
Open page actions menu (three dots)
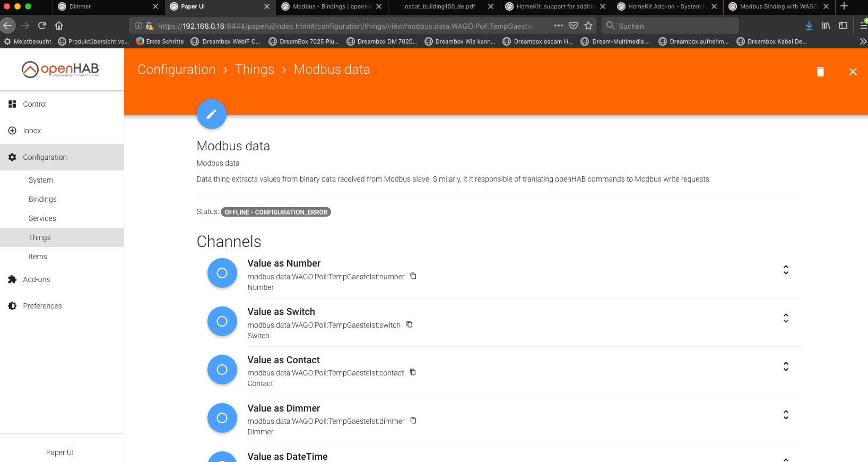tap(559, 25)
